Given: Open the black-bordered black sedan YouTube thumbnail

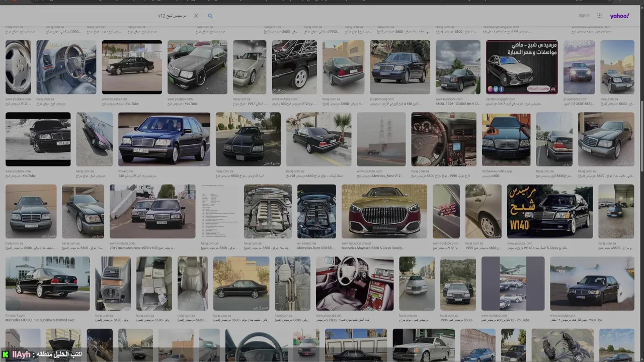Looking at the screenshot, I should pos(132,67).
